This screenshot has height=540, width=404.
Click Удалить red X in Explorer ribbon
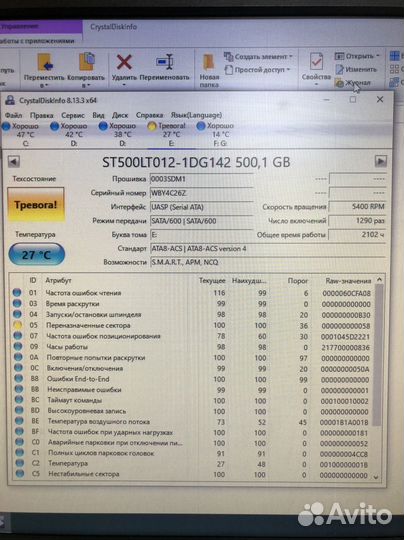pyautogui.click(x=124, y=62)
